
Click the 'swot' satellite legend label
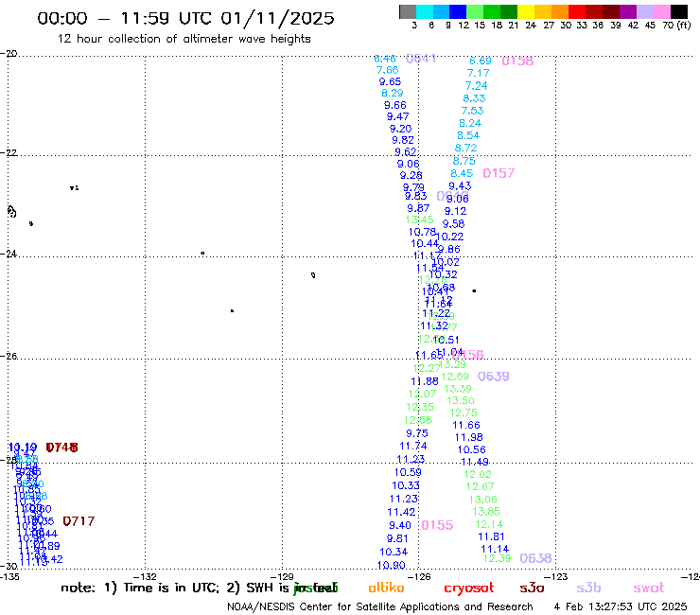tap(649, 588)
